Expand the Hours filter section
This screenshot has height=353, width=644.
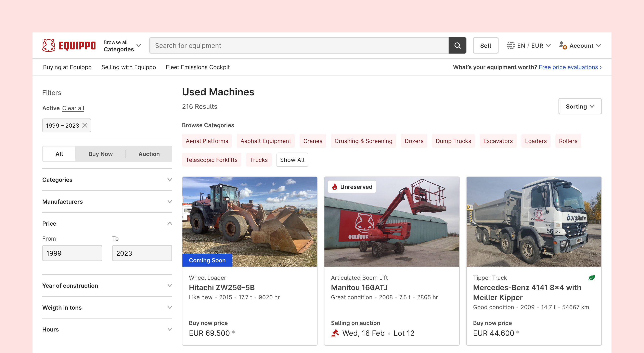tap(107, 329)
